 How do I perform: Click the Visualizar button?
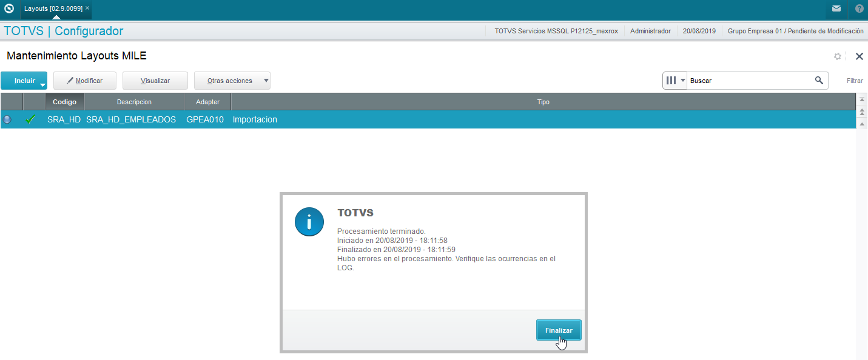pyautogui.click(x=155, y=81)
